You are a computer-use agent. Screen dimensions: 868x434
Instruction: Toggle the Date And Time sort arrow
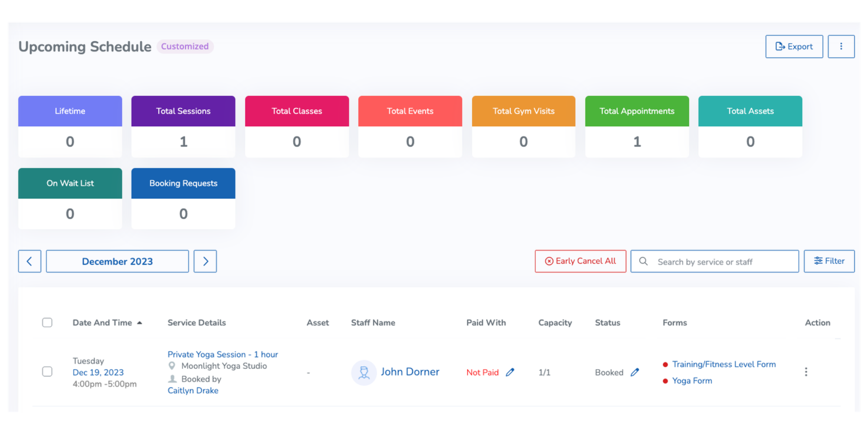click(x=139, y=322)
